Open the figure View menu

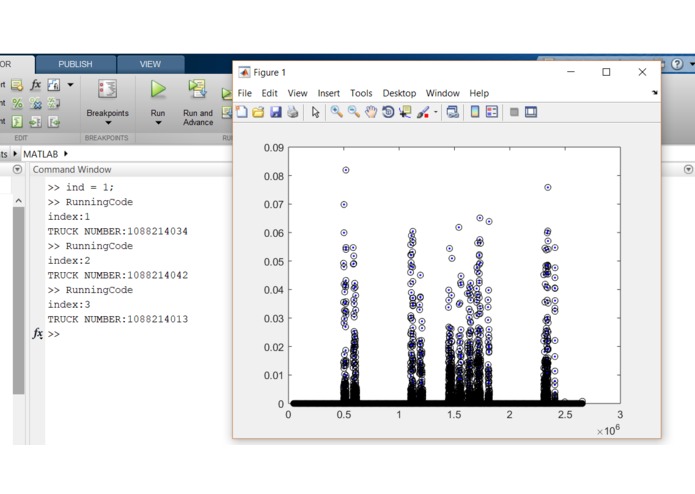[x=297, y=93]
